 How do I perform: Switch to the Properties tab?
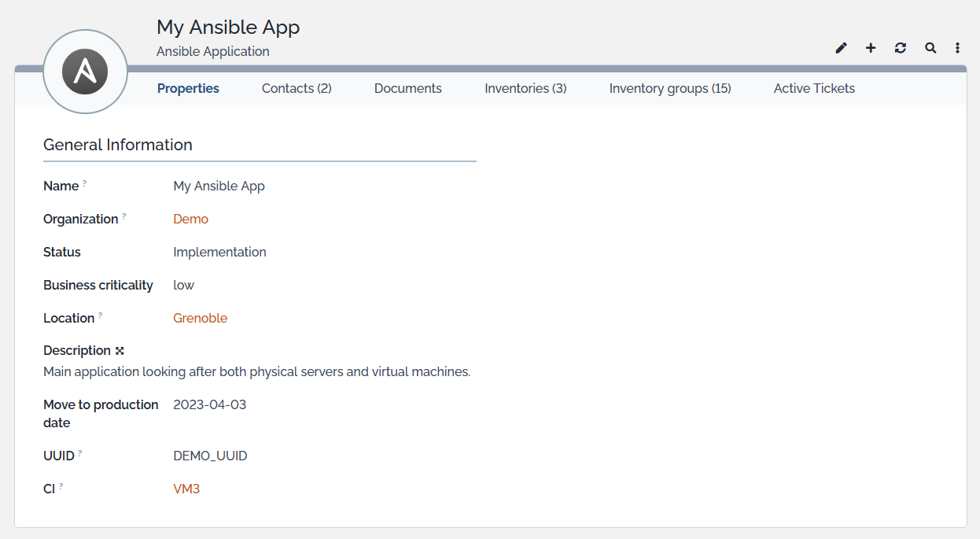point(188,88)
